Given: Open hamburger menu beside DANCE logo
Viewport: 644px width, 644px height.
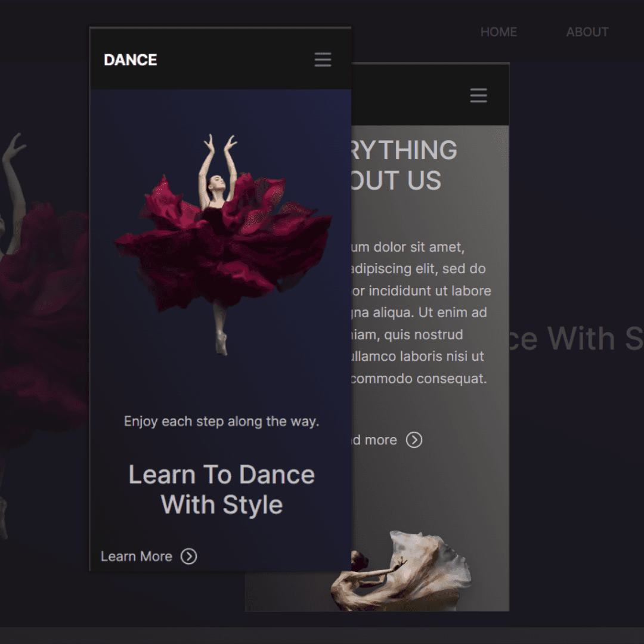Looking at the screenshot, I should [323, 60].
